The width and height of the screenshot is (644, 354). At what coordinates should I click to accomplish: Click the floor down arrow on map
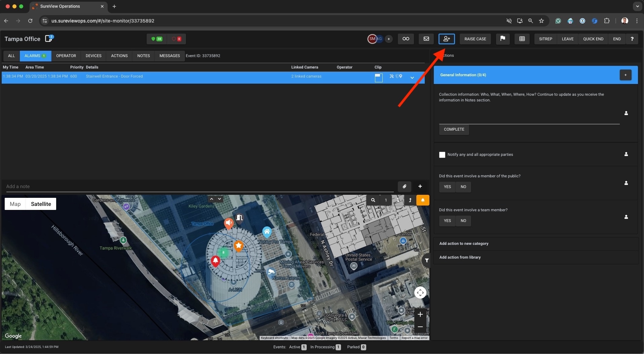[398, 200]
